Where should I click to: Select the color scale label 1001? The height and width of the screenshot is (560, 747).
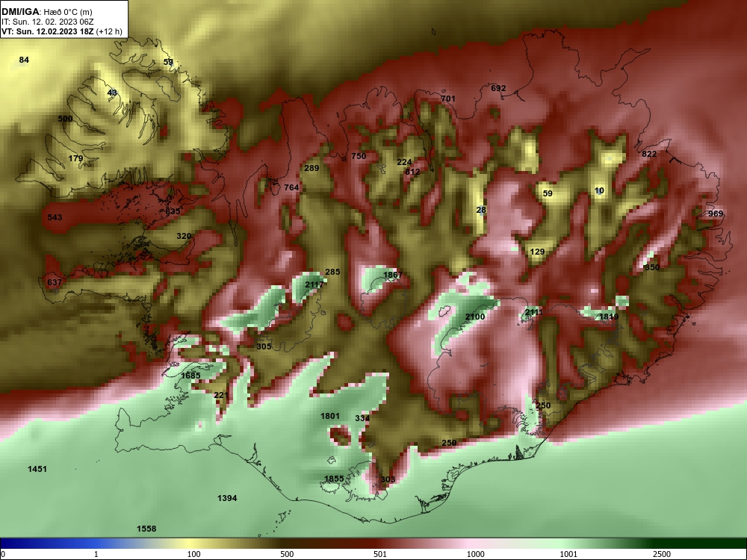[x=568, y=554]
